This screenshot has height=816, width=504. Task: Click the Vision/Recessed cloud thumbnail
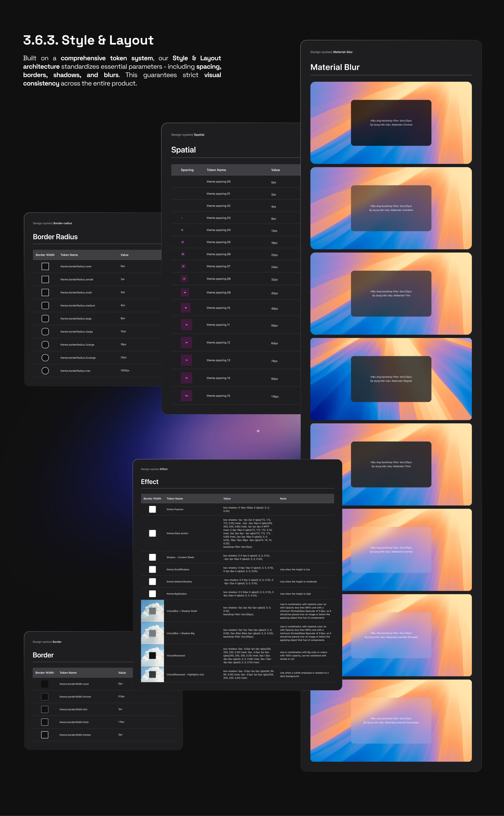pos(152,655)
